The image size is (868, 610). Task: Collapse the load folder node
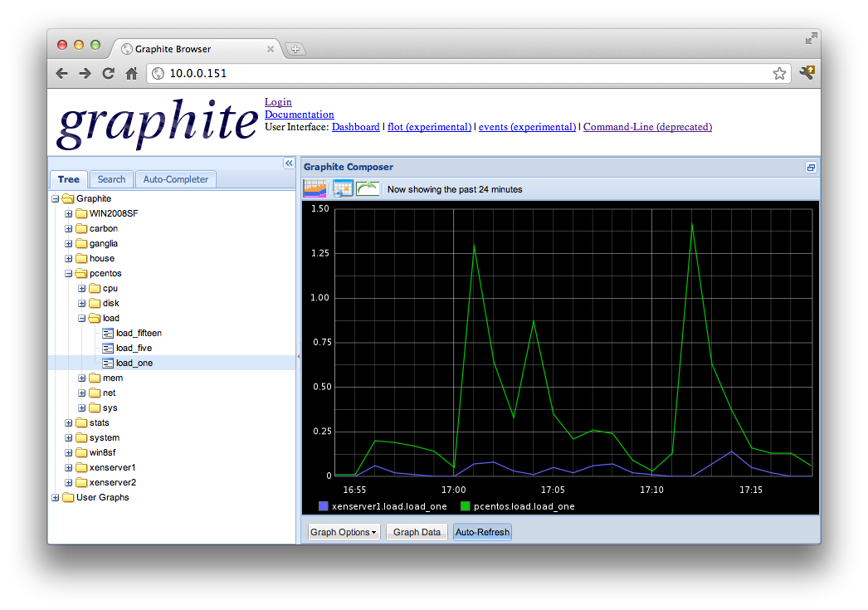pyautogui.click(x=80, y=318)
